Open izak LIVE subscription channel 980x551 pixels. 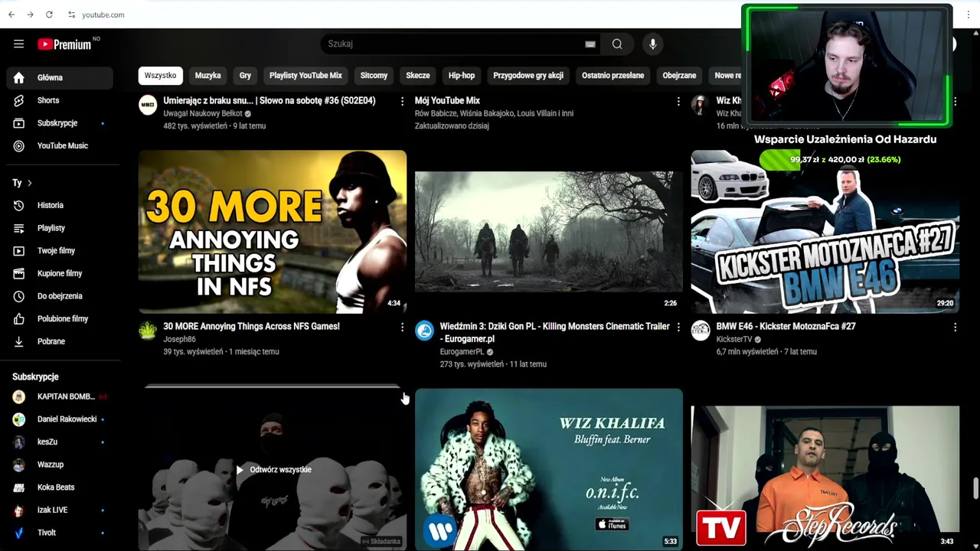60,510
